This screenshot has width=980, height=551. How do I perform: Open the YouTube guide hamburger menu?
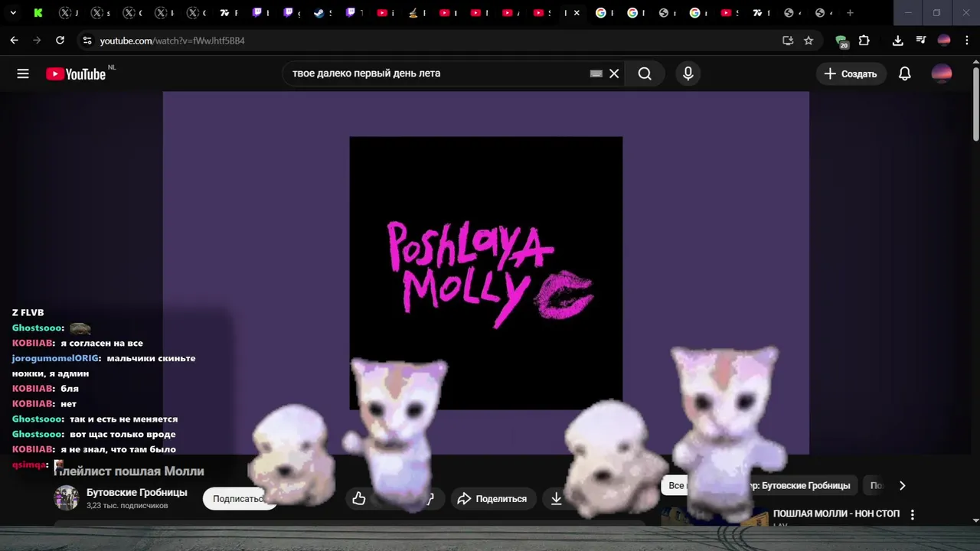[23, 73]
